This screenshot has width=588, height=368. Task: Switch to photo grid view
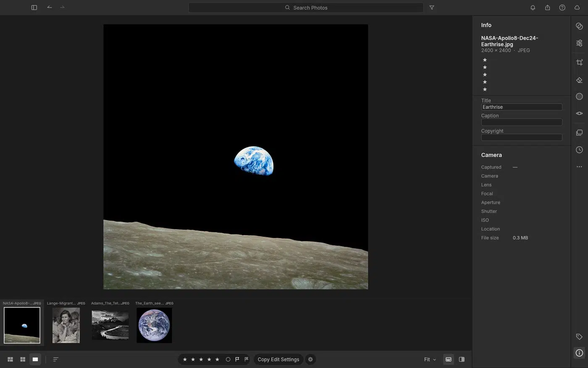[x=10, y=359]
